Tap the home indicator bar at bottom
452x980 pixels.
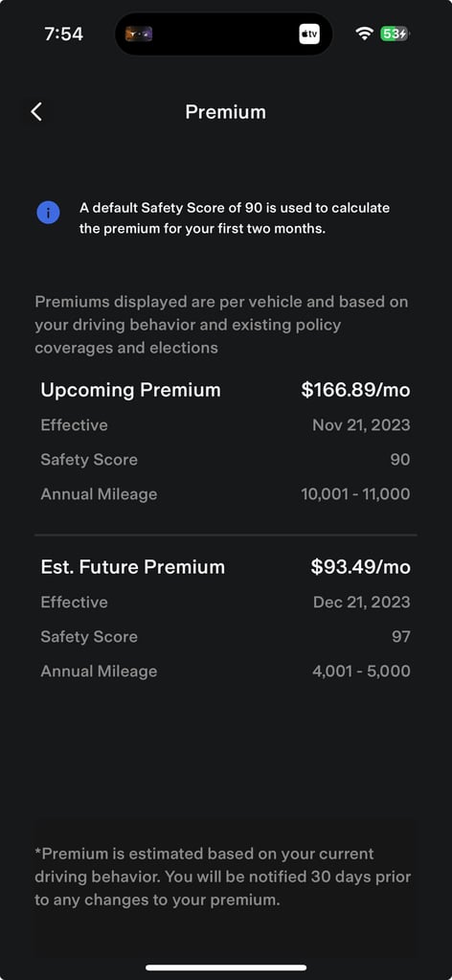(x=226, y=968)
